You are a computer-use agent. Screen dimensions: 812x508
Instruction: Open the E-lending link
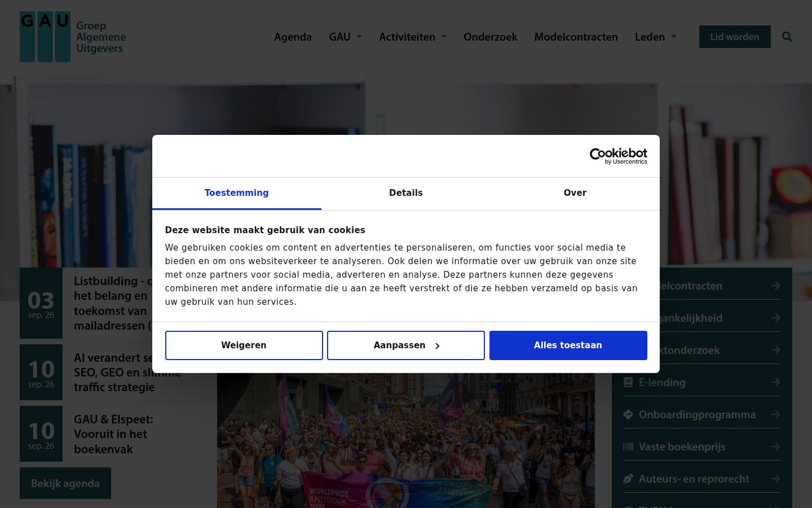(662, 382)
